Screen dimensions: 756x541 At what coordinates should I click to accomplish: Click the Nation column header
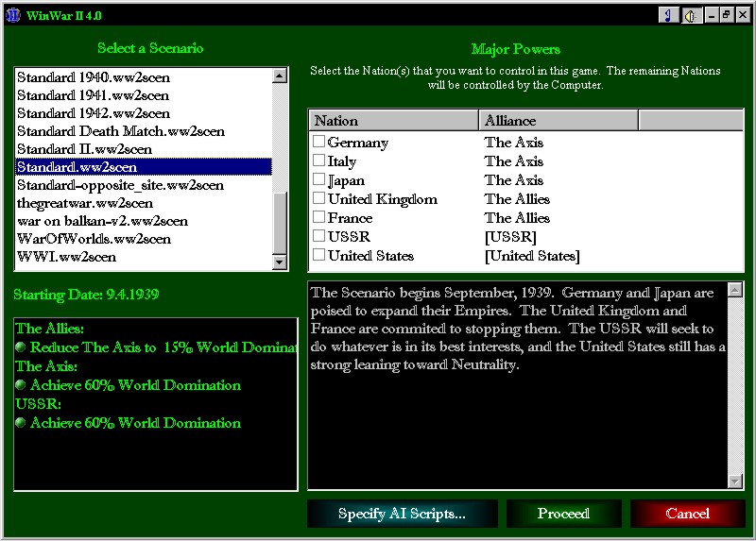click(x=393, y=121)
